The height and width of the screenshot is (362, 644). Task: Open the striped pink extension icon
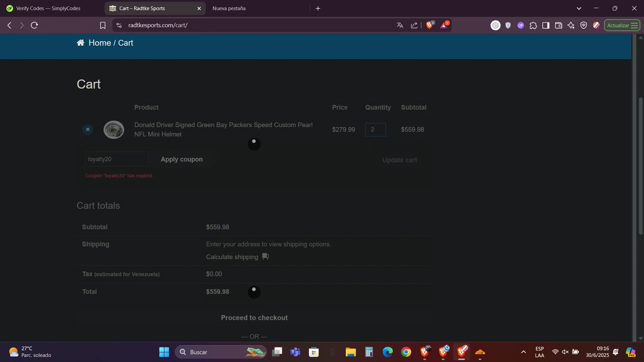pyautogui.click(x=596, y=25)
